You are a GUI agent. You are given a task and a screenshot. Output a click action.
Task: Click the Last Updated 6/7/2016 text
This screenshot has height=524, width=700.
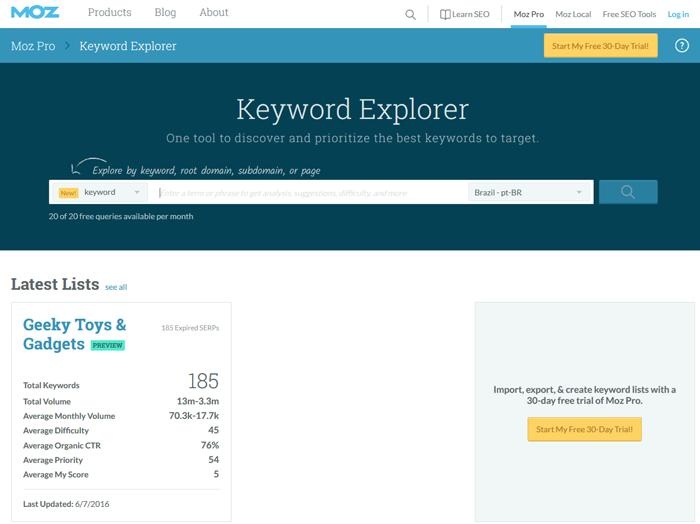click(66, 504)
